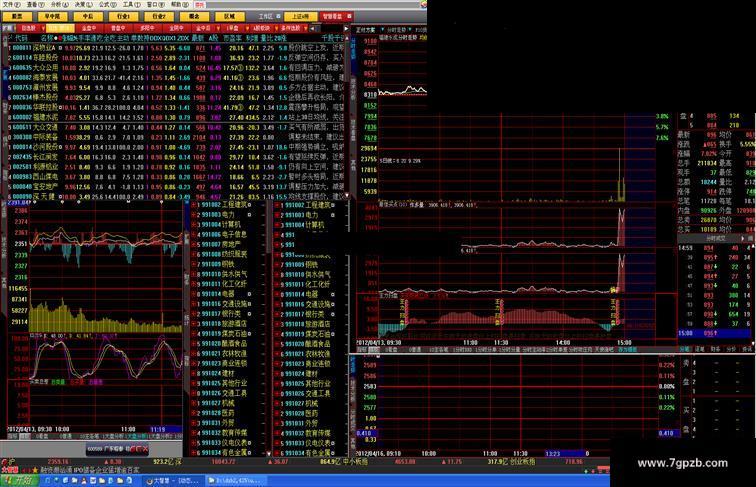Open the 查看(V) menu
This screenshot has width=756, height=487.
(36, 4)
